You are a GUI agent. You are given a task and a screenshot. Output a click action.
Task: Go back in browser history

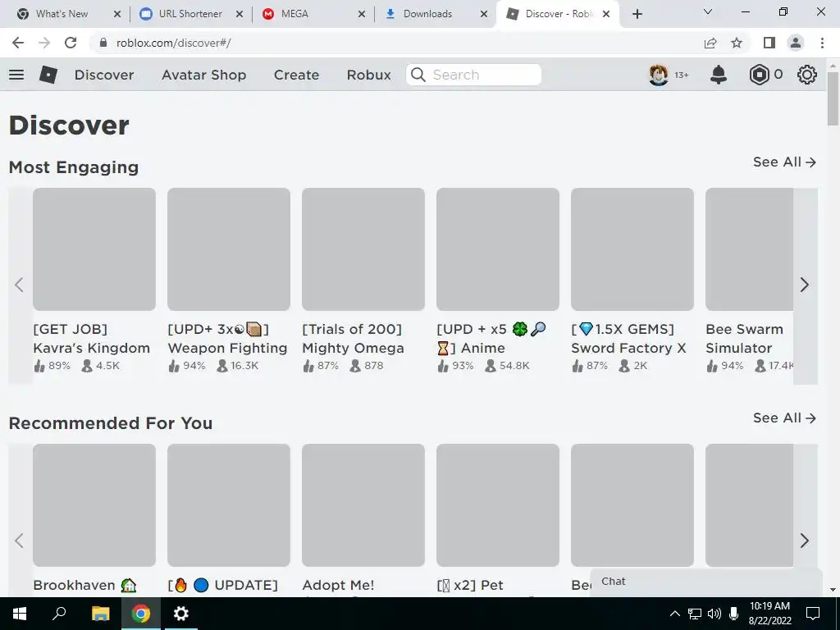click(18, 43)
